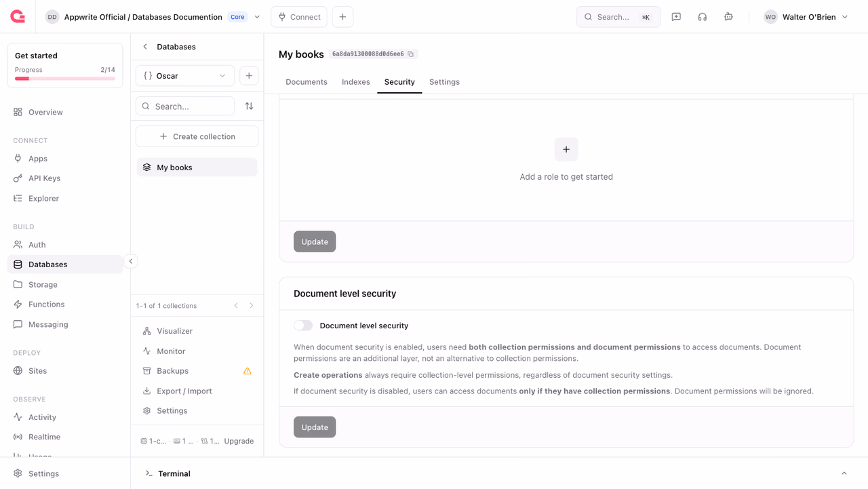868x489 pixels.
Task: Click the '1-1 of 1 collections' text
Action: (166, 306)
